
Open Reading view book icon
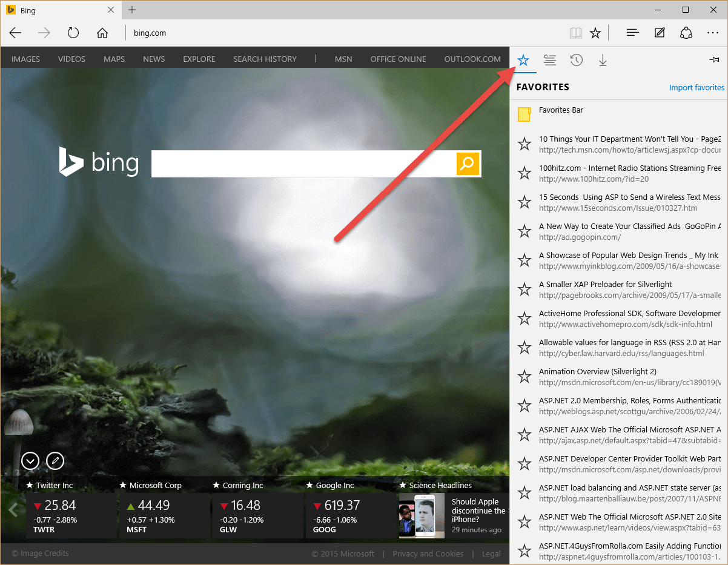click(575, 33)
